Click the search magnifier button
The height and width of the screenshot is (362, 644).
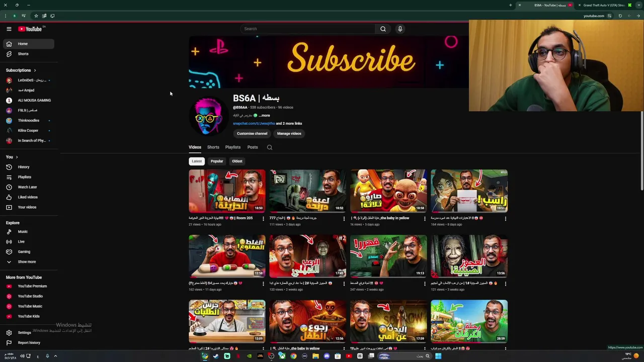[x=383, y=29]
